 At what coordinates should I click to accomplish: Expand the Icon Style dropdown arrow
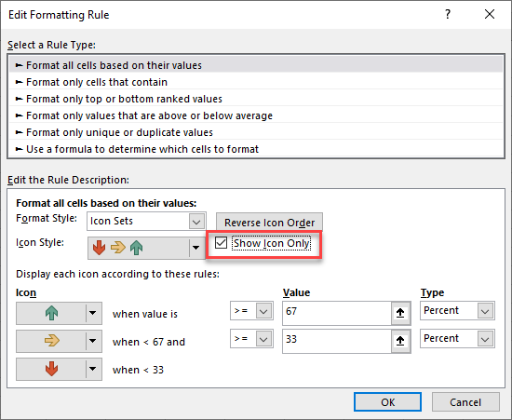pyautogui.click(x=195, y=248)
